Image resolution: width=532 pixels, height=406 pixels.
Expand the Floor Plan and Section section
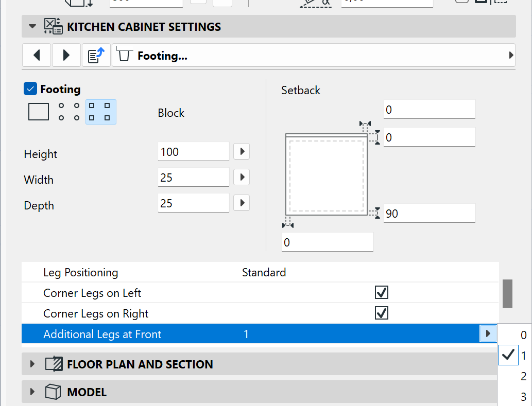[x=32, y=364]
